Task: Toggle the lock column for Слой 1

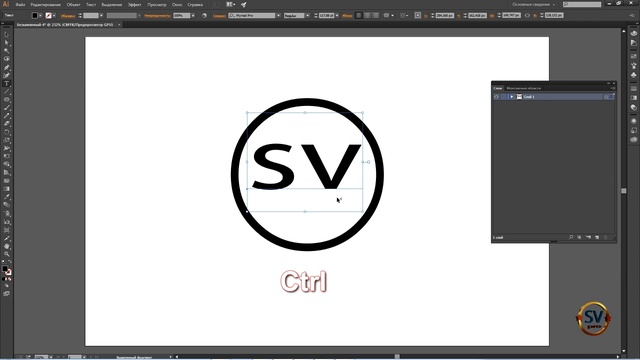Action: pyautogui.click(x=504, y=97)
